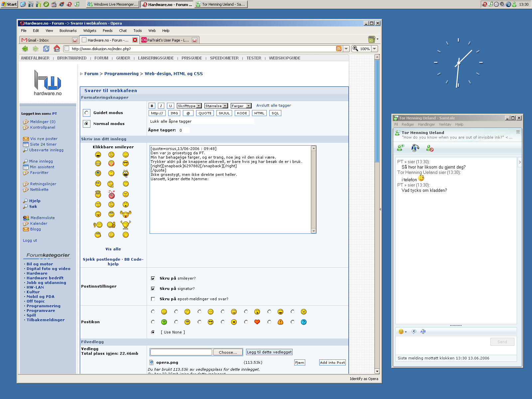Open the Bookmarks menu
This screenshot has width=532, height=399.
[68, 31]
